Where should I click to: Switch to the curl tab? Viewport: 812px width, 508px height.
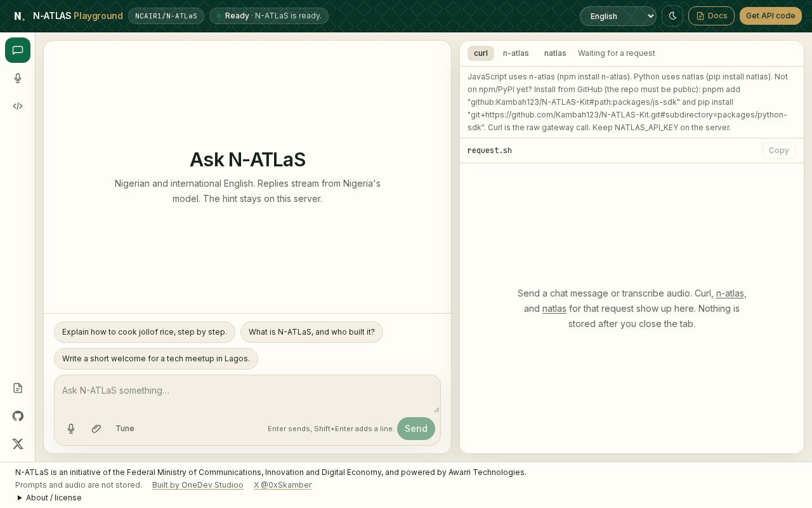pos(481,53)
